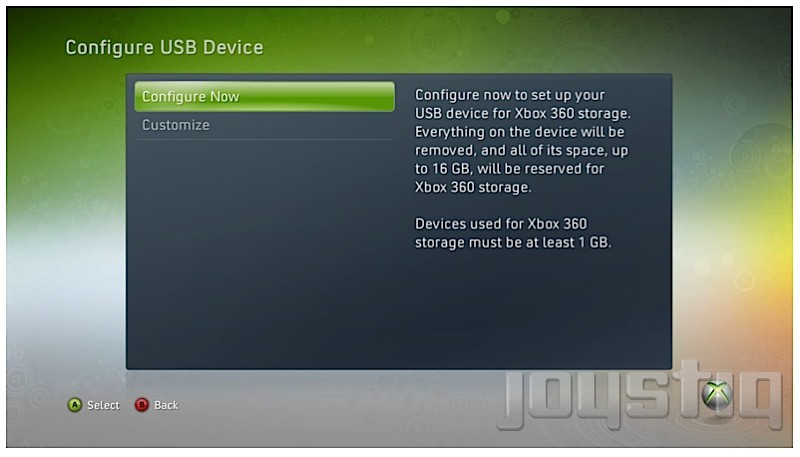The height and width of the screenshot is (457, 800).
Task: Click the Configure USB Device title
Action: point(164,47)
